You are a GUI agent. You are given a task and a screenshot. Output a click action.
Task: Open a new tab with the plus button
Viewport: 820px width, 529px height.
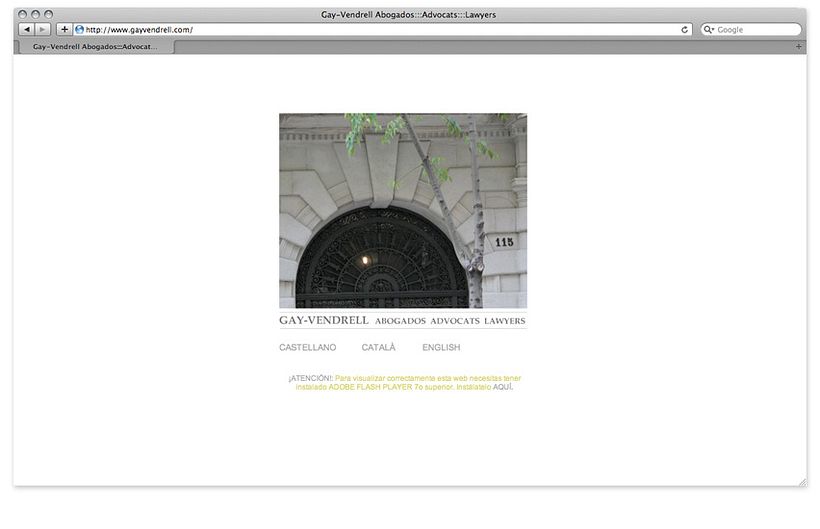[x=799, y=47]
